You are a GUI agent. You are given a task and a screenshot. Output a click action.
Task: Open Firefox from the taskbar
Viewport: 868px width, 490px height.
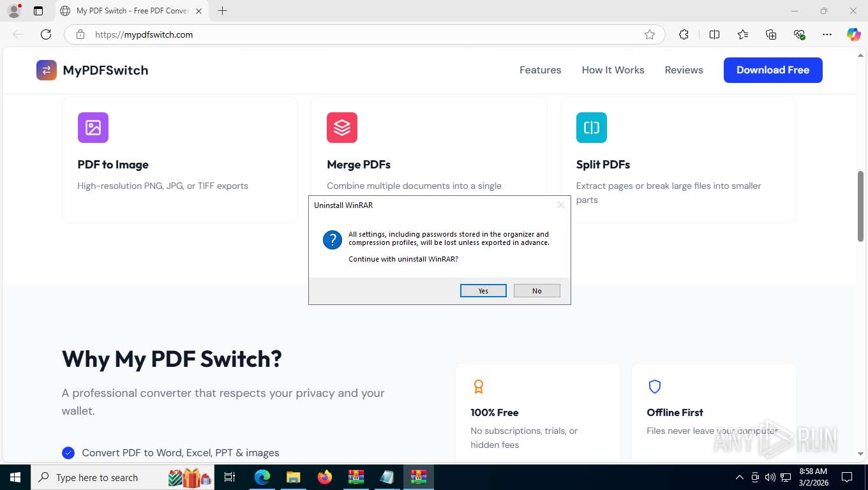(x=325, y=477)
